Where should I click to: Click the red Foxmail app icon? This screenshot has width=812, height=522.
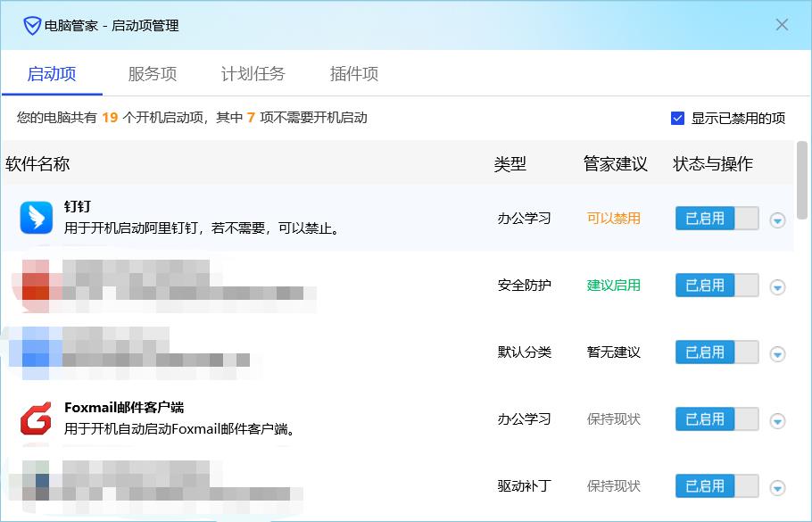pos(37,418)
